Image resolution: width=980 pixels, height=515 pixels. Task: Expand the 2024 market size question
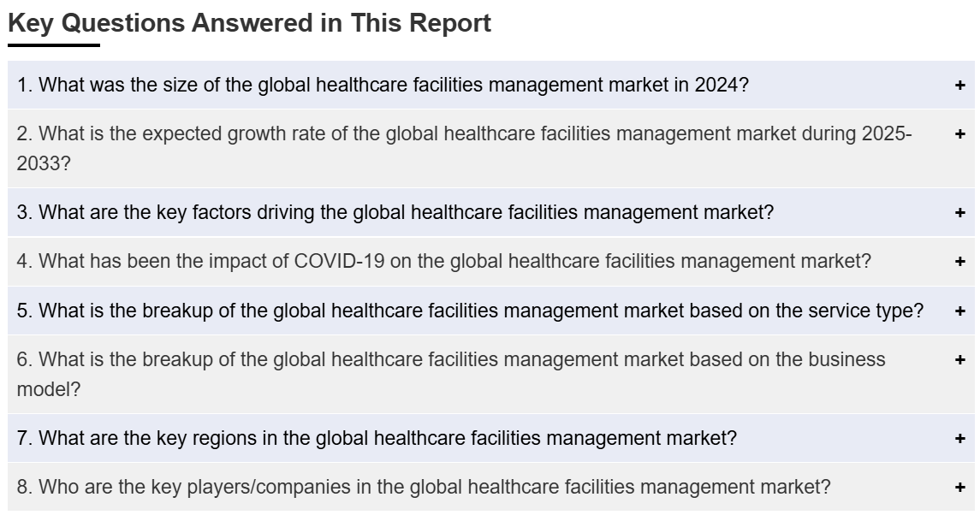click(383, 85)
